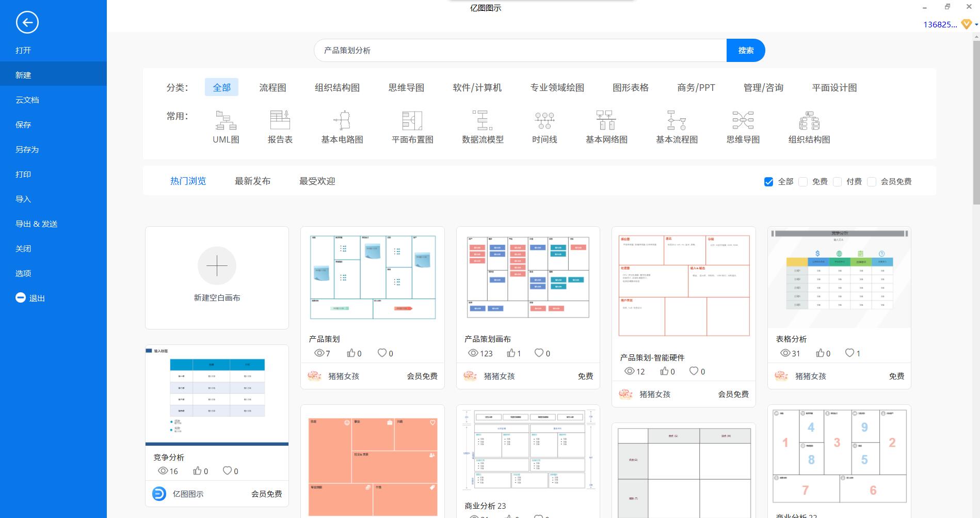Check the 付费 filter checkbox
980x518 pixels.
837,181
